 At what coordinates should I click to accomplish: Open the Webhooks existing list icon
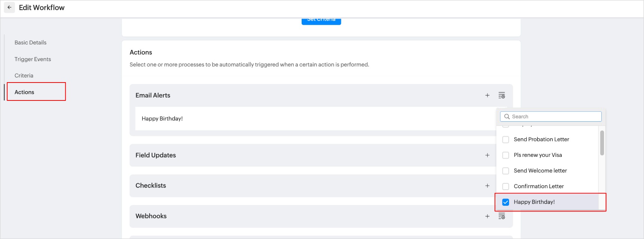[x=502, y=216]
